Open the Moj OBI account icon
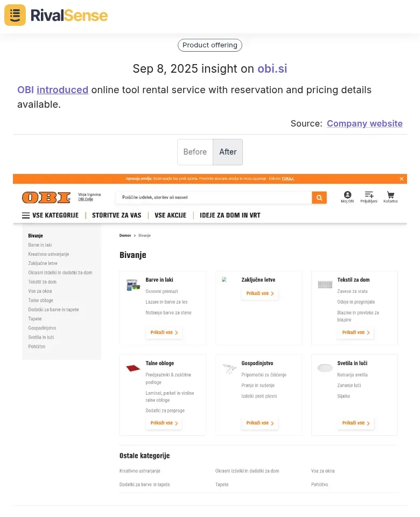The image size is (420, 517). click(x=347, y=197)
